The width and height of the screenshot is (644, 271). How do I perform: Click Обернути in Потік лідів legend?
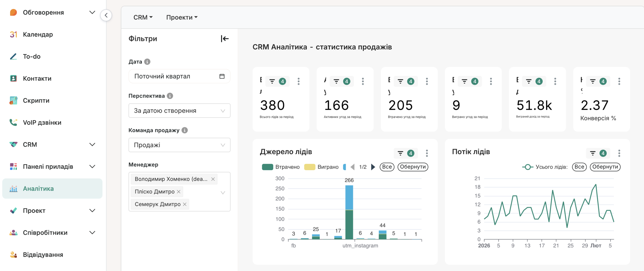pos(605,167)
